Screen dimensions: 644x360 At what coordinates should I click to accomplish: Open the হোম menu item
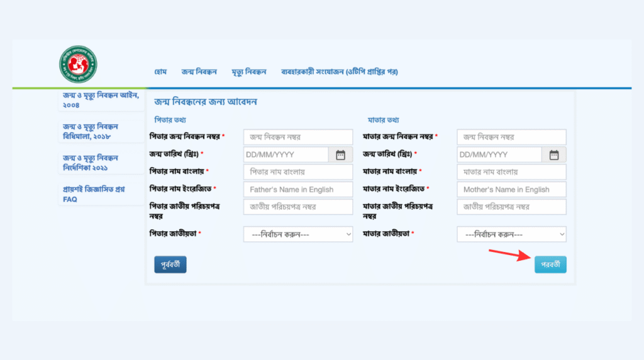point(160,72)
